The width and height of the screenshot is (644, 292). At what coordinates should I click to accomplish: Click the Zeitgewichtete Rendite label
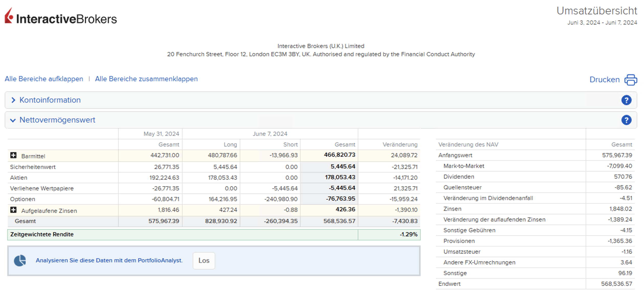click(x=42, y=234)
